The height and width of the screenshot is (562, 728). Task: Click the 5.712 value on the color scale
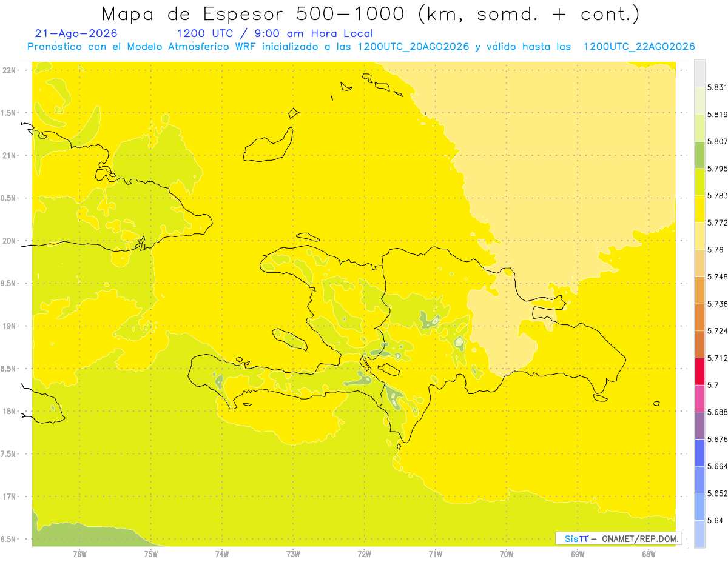tap(717, 358)
